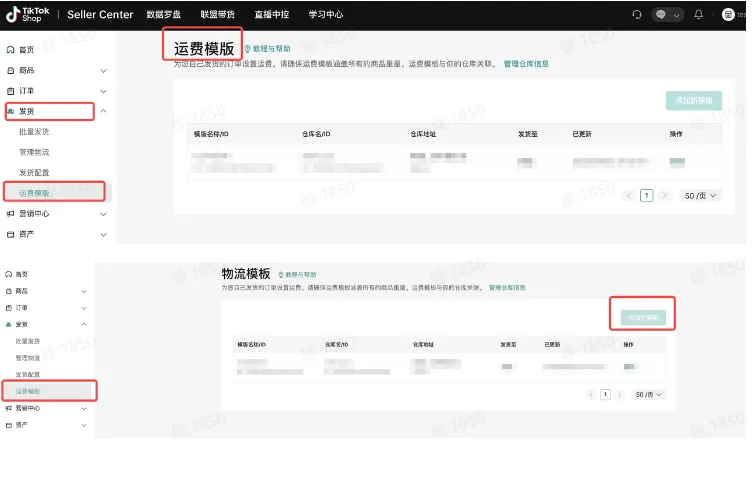
Task: Expand the 订单 chevron in lower sidebar
Action: 84,308
